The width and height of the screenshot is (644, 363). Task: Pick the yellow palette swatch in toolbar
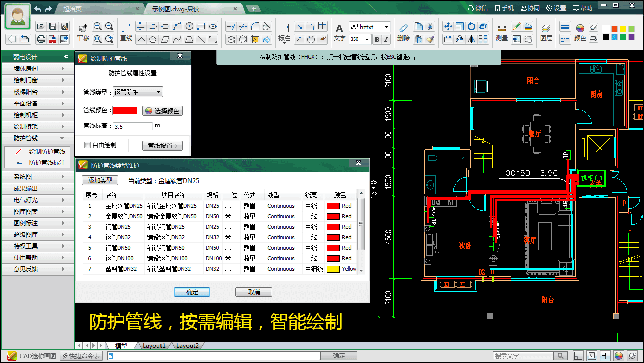623,29
